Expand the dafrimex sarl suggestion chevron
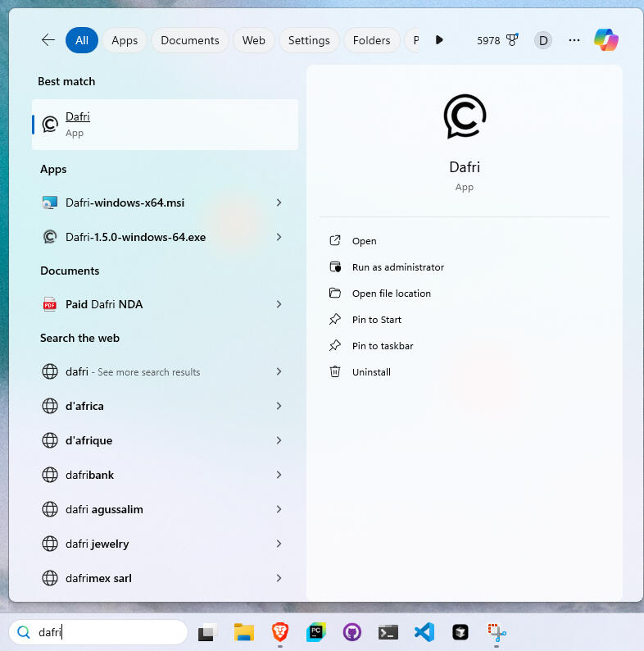This screenshot has height=651, width=644. click(279, 578)
